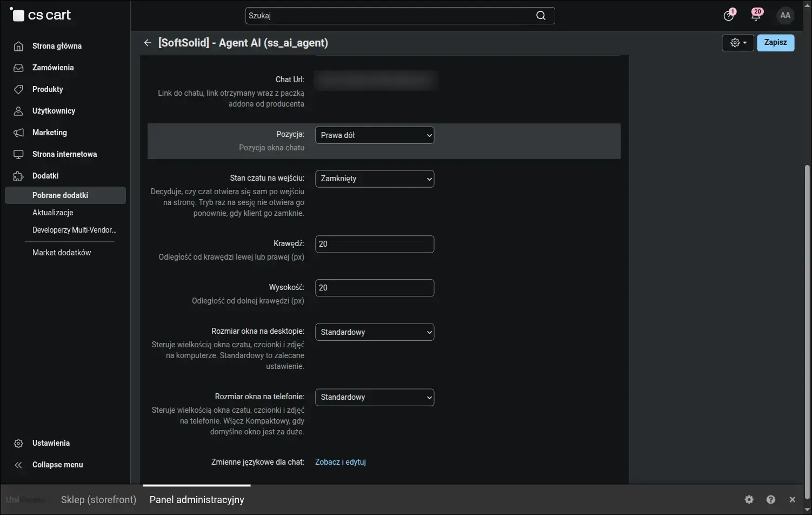The height and width of the screenshot is (515, 812).
Task: Click the Collapse menu double-chevron icon
Action: pyautogui.click(x=18, y=465)
